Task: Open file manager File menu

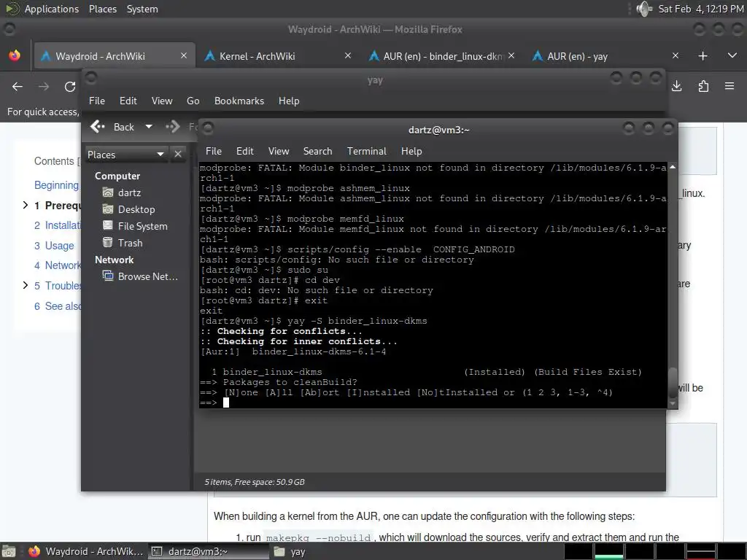Action: pyautogui.click(x=97, y=101)
